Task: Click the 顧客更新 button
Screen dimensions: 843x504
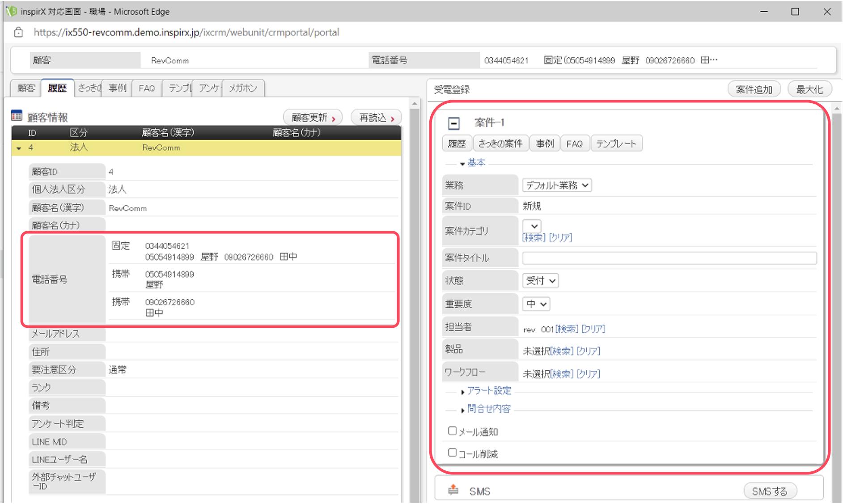Action: 313,118
